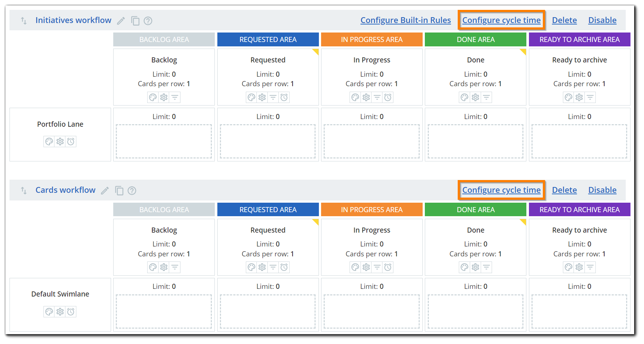Click the copy icon beside Cards workflow
Image resolution: width=644 pixels, height=344 pixels.
119,191
